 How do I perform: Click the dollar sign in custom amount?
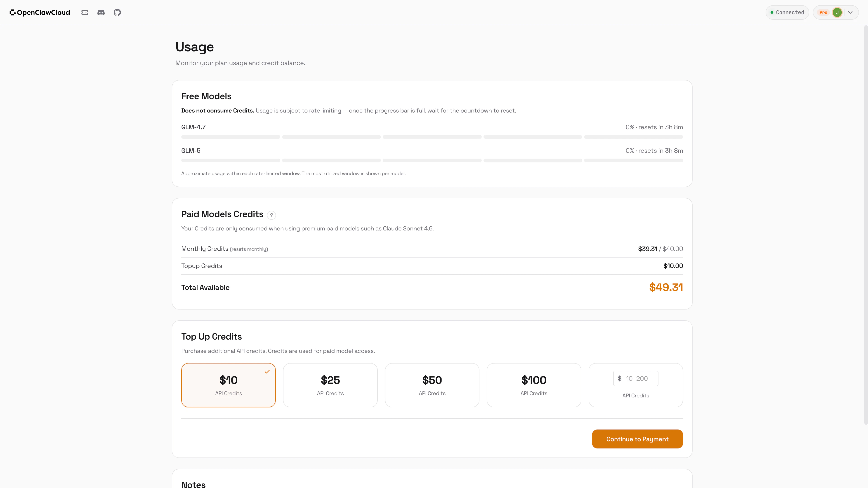tap(619, 379)
